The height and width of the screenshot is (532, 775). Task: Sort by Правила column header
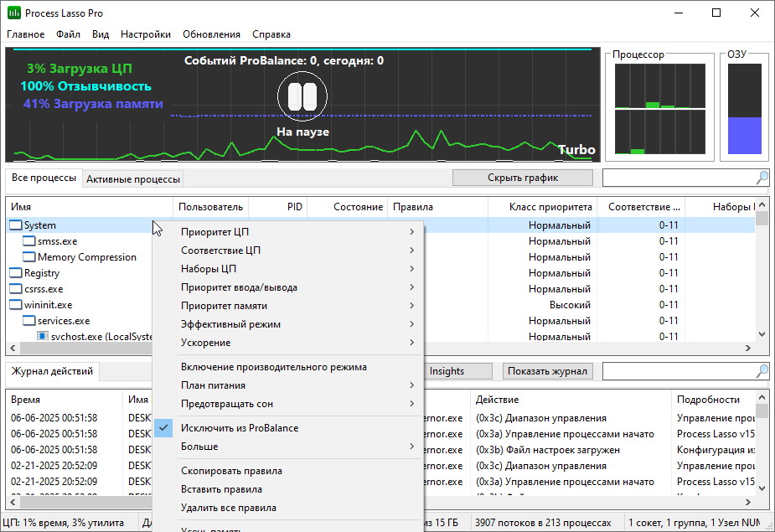[x=437, y=207]
